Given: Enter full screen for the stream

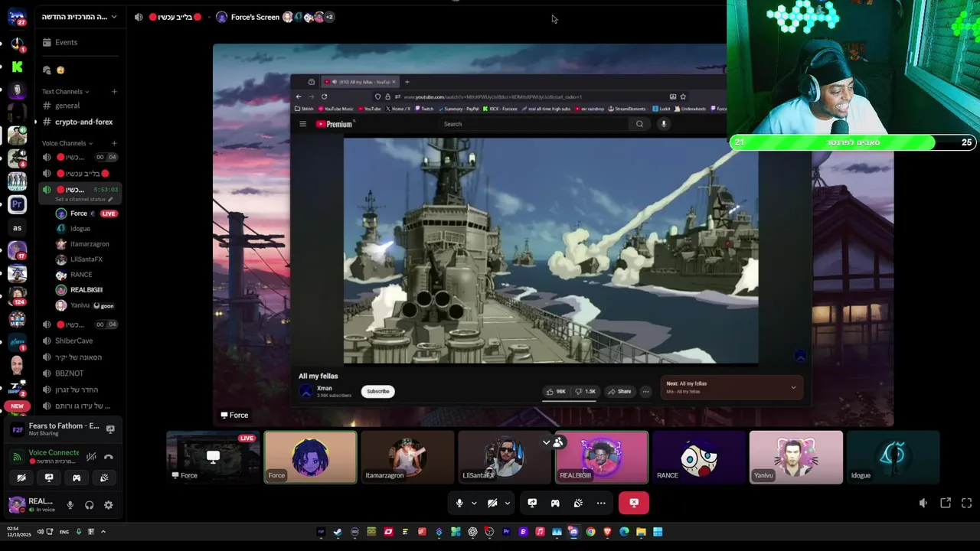Looking at the screenshot, I should coord(966,503).
